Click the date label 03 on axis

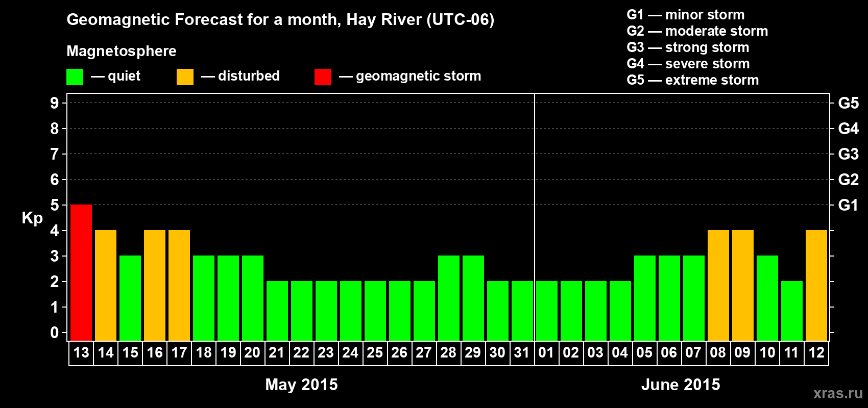595,353
